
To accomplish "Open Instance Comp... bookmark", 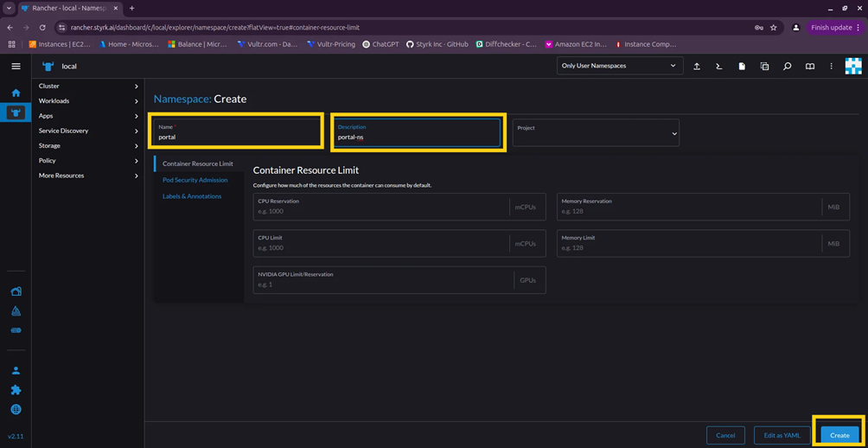I will pos(646,44).
